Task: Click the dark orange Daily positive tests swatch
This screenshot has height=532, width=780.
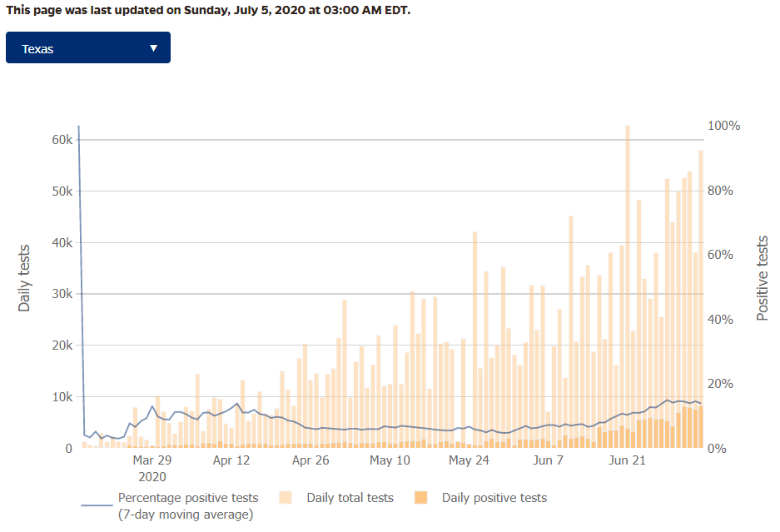Action: pyautogui.click(x=420, y=498)
